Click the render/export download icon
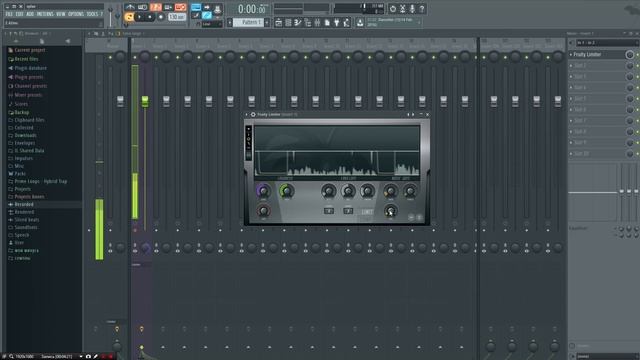 (360, 23)
